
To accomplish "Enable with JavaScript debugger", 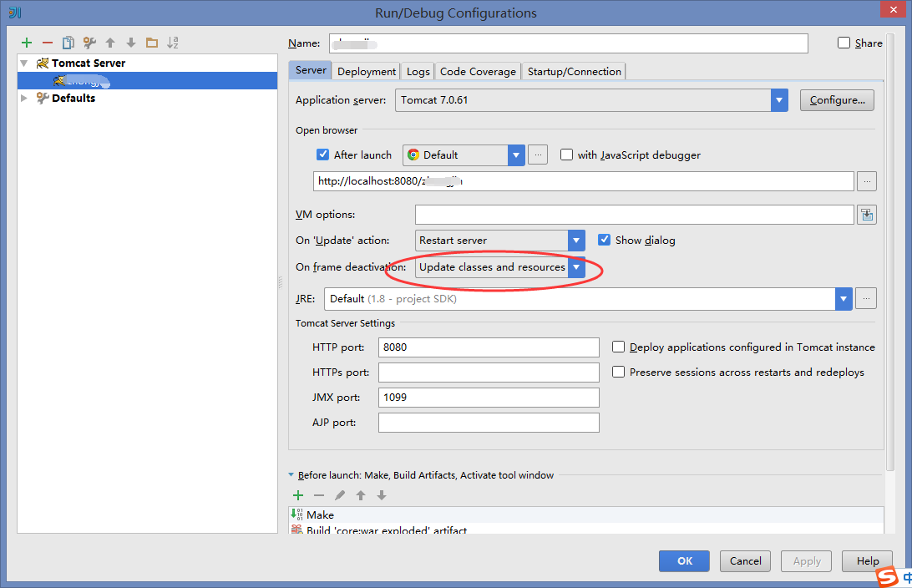I will coord(566,155).
